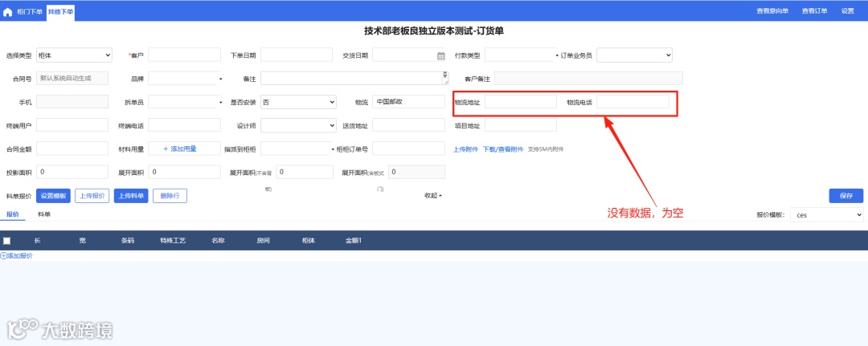The image size is (868, 346).
Task: Switch to the 料单 tab
Action: click(44, 214)
